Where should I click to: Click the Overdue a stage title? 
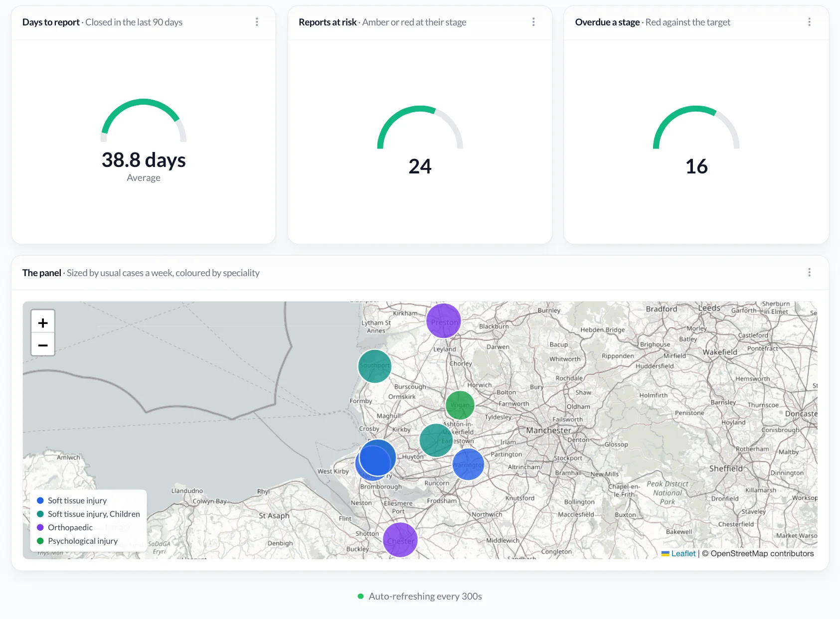click(607, 22)
